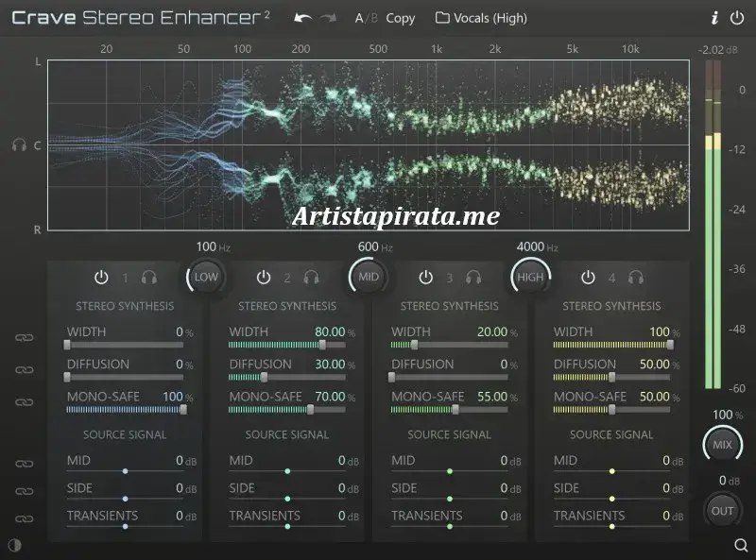Click the Copy button

400,18
